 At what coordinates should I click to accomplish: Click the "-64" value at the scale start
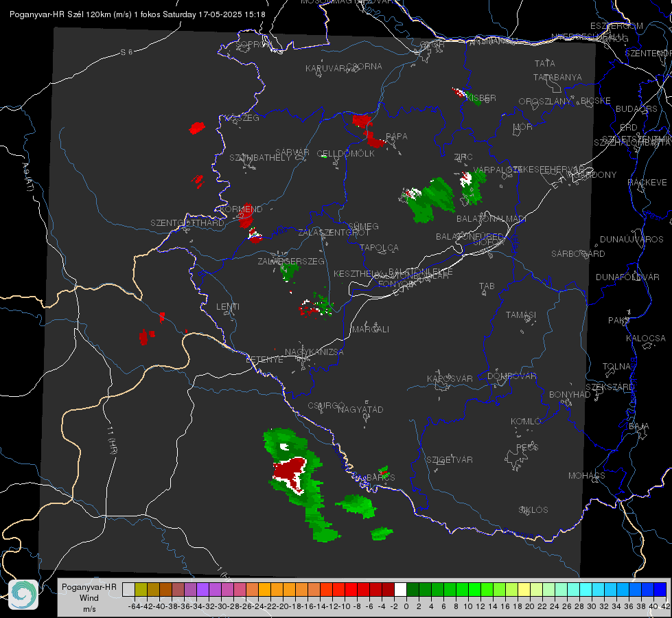[x=135, y=606]
